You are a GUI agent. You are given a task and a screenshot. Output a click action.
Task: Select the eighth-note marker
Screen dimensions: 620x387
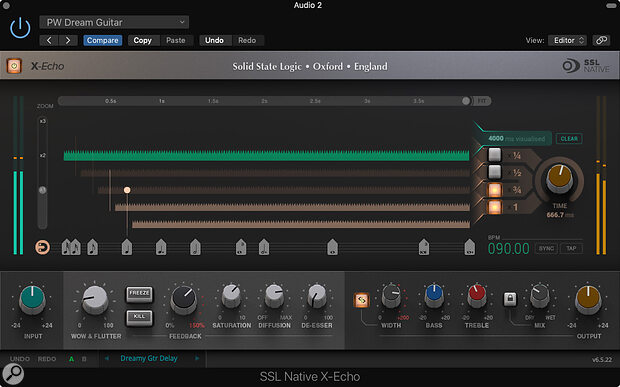tap(93, 247)
